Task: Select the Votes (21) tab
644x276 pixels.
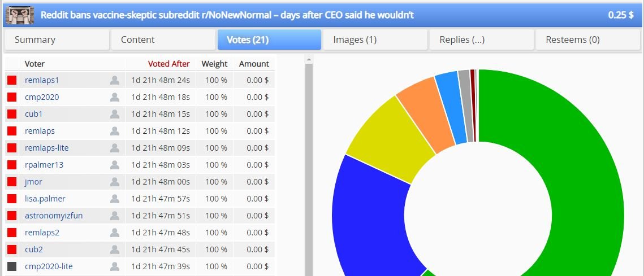Action: (x=269, y=40)
